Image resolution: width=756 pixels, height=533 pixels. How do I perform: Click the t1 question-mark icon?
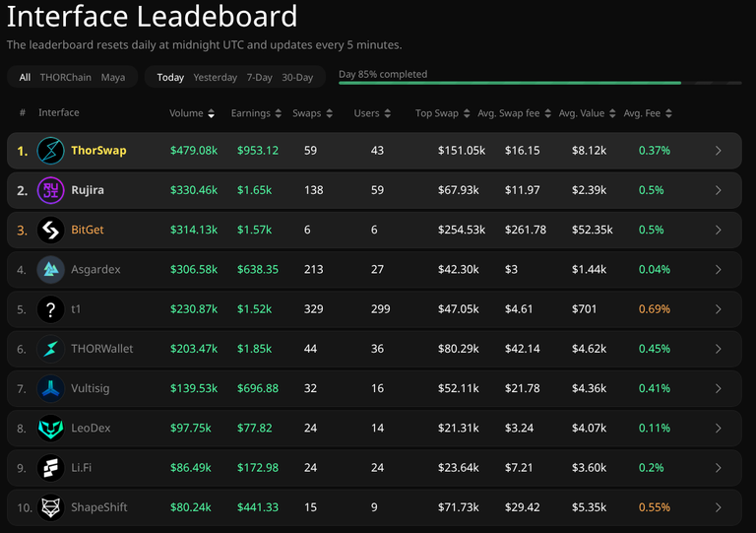[50, 309]
